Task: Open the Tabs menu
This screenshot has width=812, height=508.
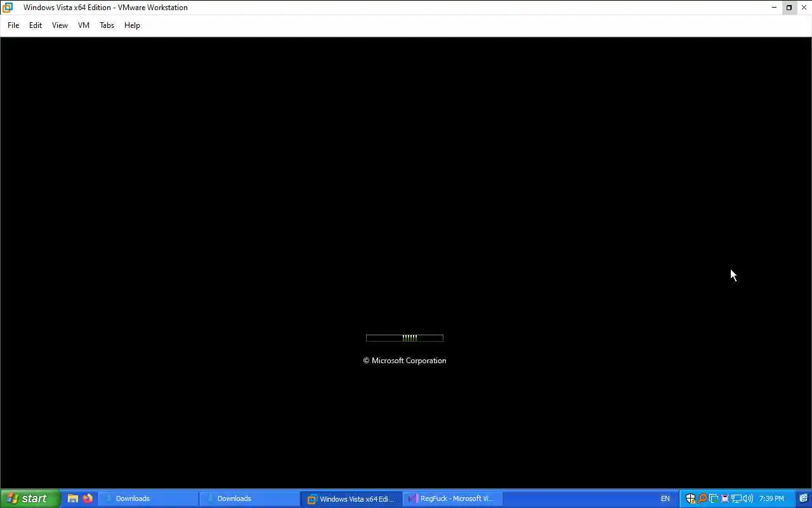Action: (107, 25)
